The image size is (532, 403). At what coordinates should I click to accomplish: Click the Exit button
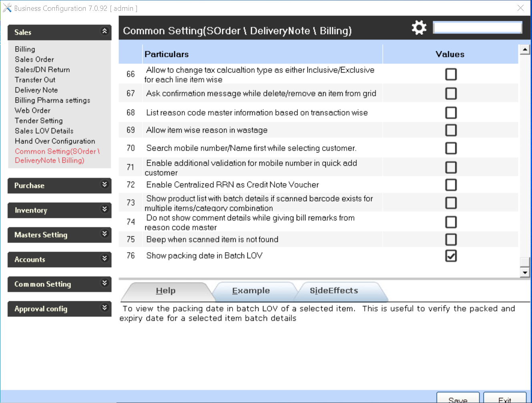click(505, 398)
